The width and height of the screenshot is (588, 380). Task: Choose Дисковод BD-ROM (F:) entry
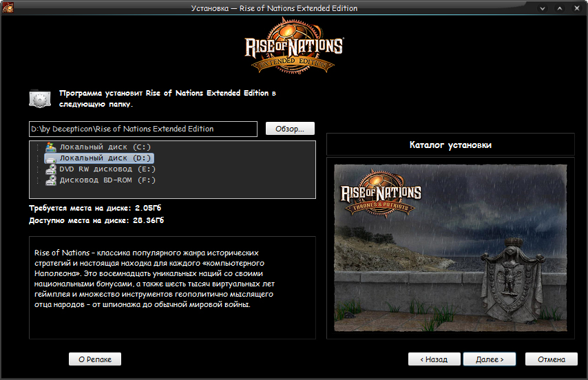coord(107,180)
